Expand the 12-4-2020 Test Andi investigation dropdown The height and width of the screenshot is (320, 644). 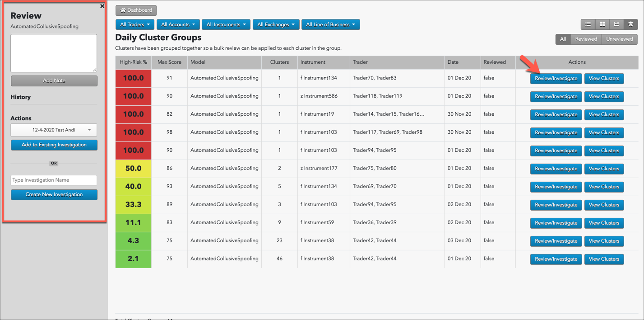pos(54,130)
